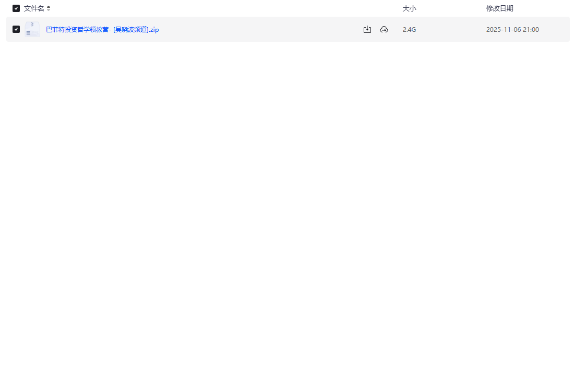
Task: Click the .zip extension in the file name
Action: (x=153, y=30)
